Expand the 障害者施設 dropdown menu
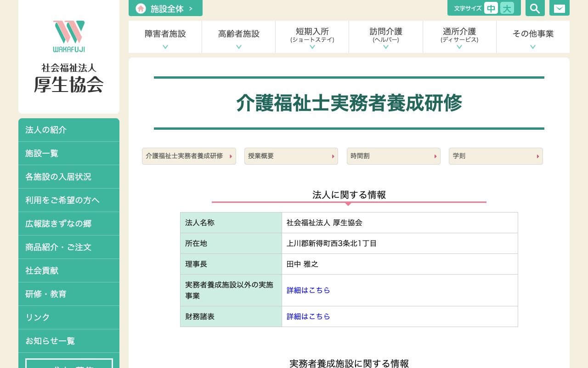Viewport: 588px width, 368px height. 165,37
